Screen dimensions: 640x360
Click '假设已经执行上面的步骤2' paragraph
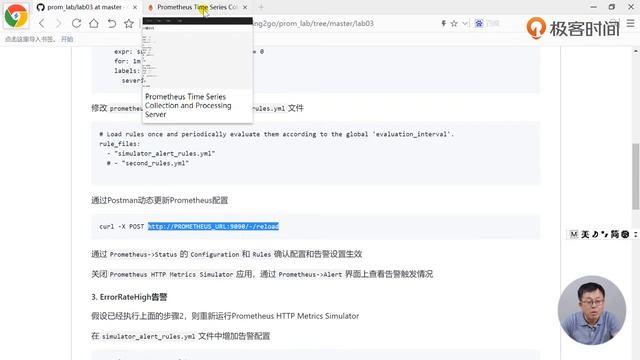click(x=225, y=316)
